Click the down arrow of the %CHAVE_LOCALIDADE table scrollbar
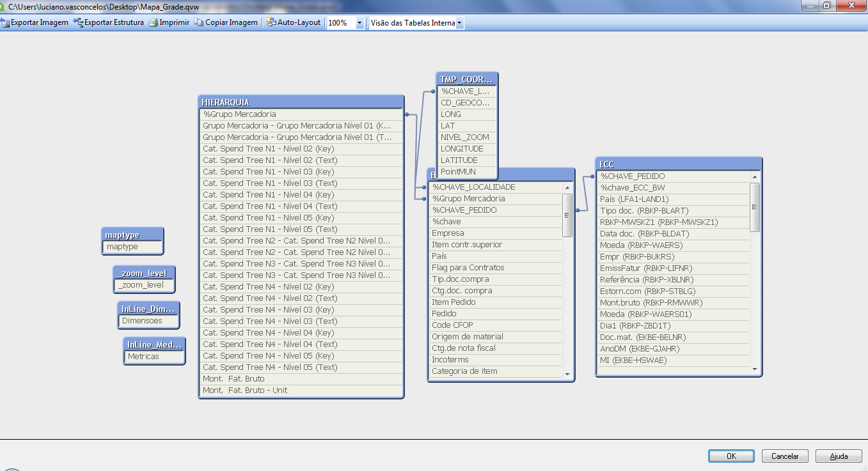This screenshot has width=868, height=471. [567, 374]
